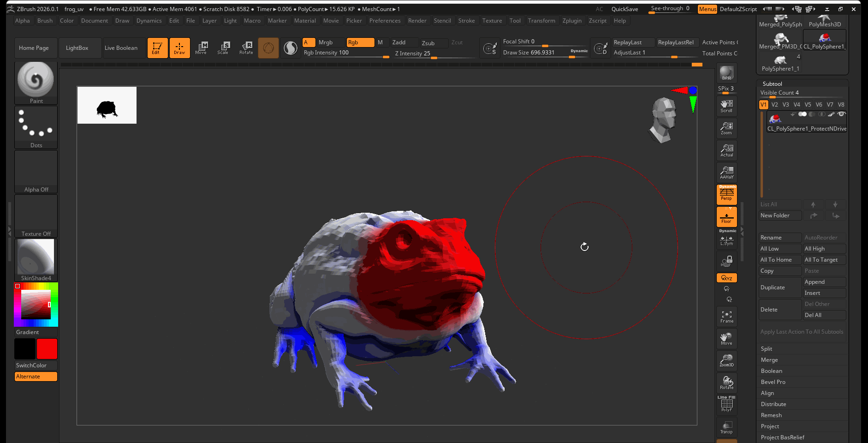Collapse the Subtool panel header
This screenshot has width=868, height=443.
[x=772, y=84]
